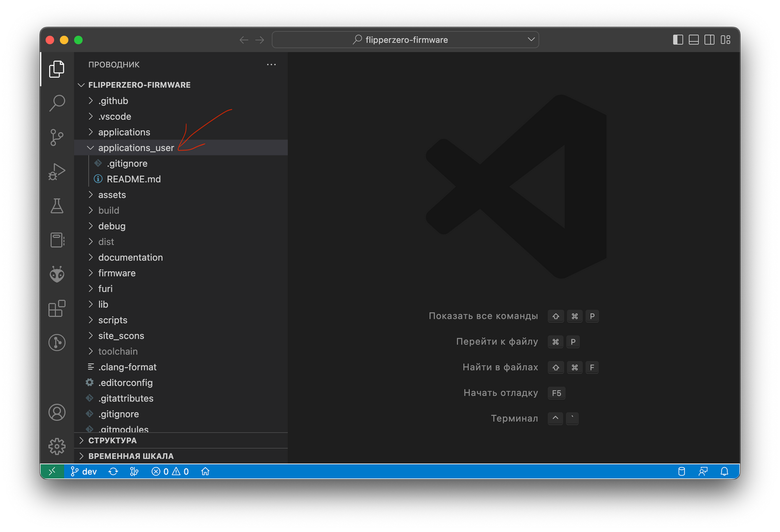Toggle secondary side bar visibility
780x532 pixels.
pos(710,40)
